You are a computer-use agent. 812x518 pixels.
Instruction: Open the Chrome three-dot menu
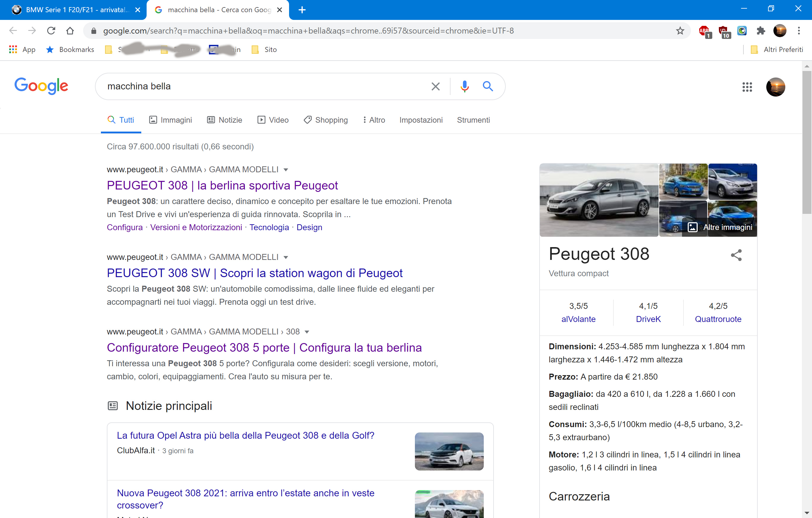tap(799, 31)
